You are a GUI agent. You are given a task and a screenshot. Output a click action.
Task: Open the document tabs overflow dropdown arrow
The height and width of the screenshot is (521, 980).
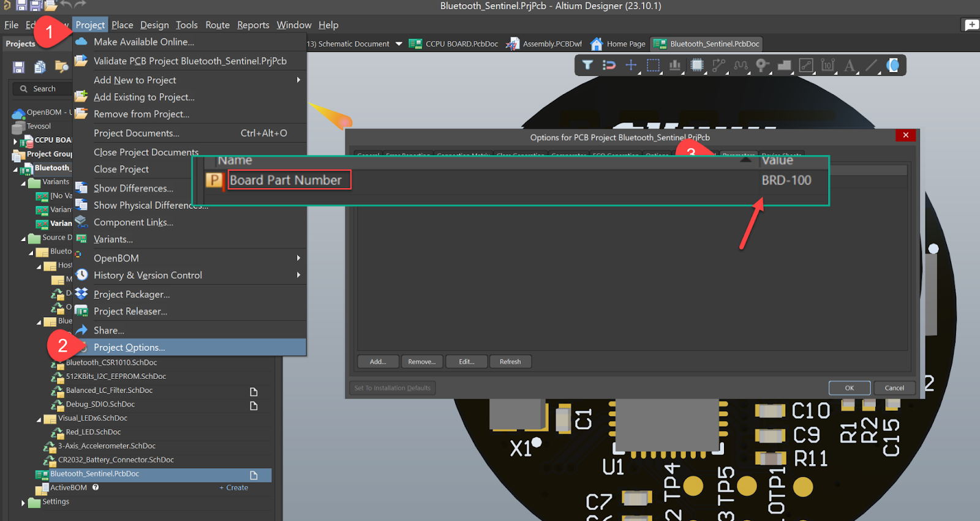coord(399,44)
